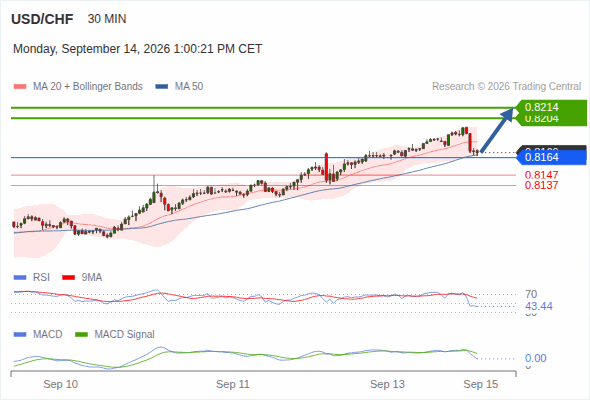
Task: Click the Trading Central research copyright text
Action: coord(506,87)
